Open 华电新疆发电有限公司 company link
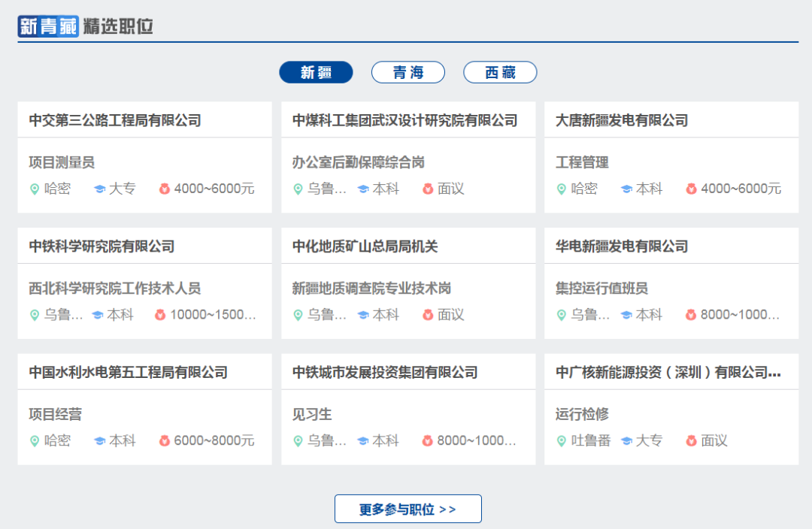 coord(622,246)
